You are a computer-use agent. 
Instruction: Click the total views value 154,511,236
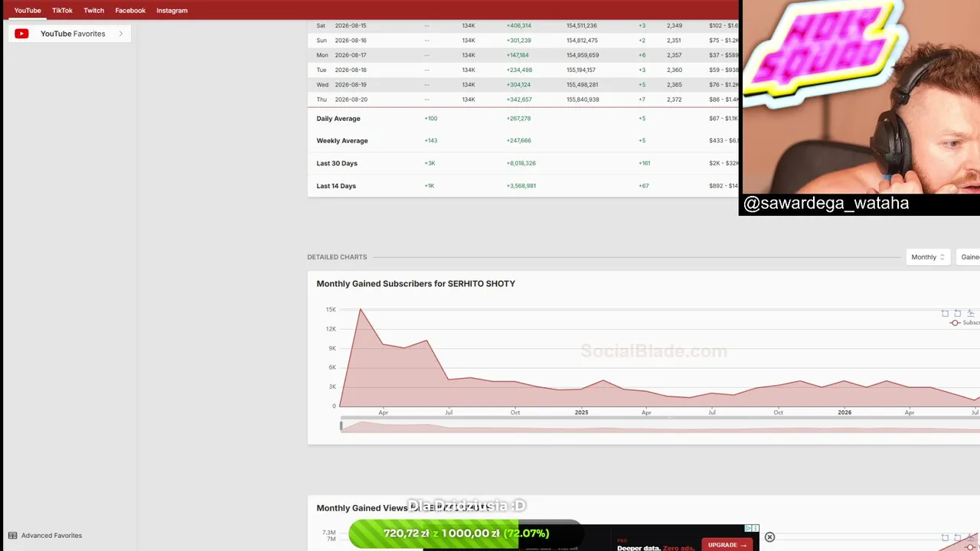coord(582,26)
